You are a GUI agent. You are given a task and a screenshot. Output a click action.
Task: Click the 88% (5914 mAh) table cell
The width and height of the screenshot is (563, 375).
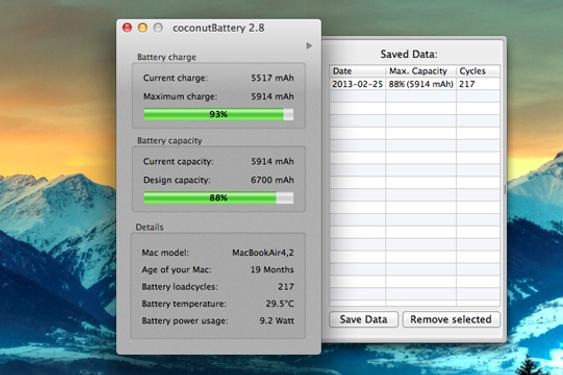421,84
